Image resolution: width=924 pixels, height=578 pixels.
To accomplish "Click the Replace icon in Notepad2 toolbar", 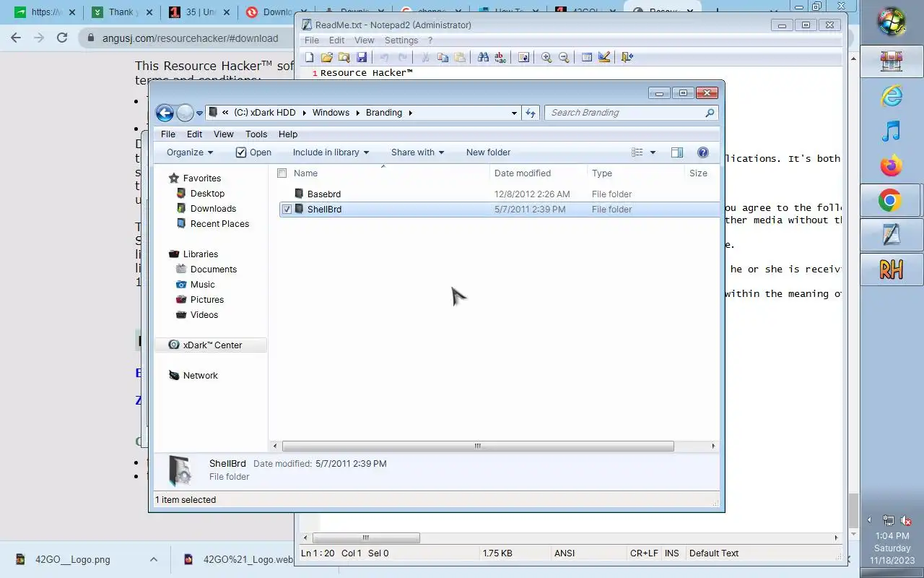I will 500,57.
